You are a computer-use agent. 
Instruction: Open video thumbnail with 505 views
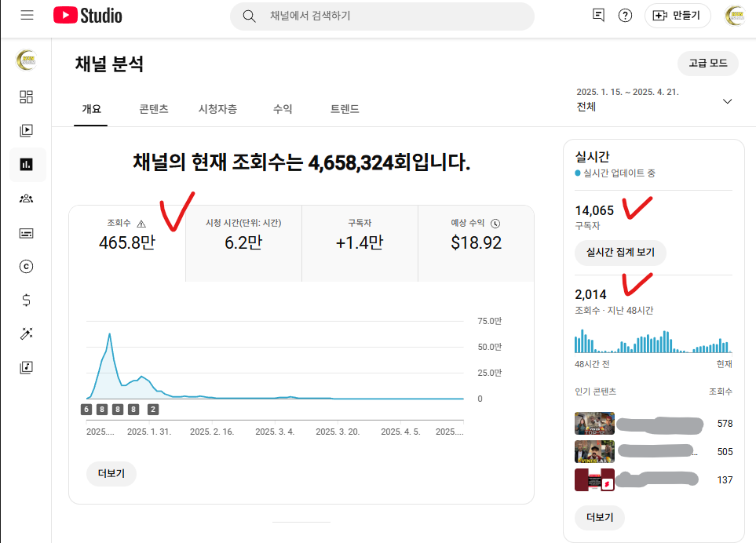[594, 451]
